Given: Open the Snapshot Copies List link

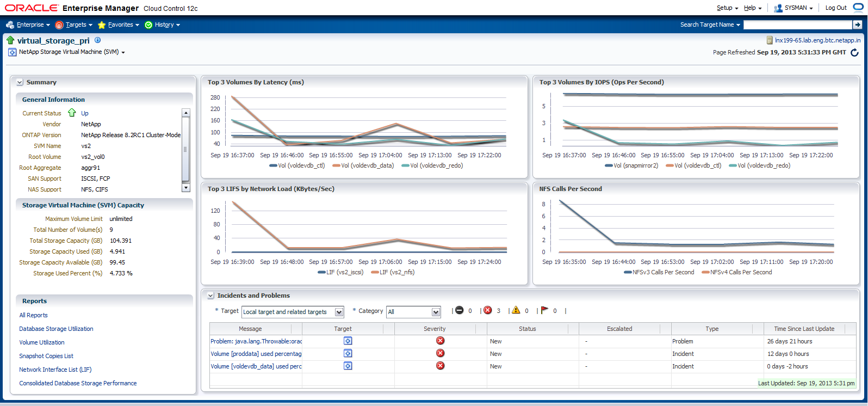Looking at the screenshot, I should 46,356.
